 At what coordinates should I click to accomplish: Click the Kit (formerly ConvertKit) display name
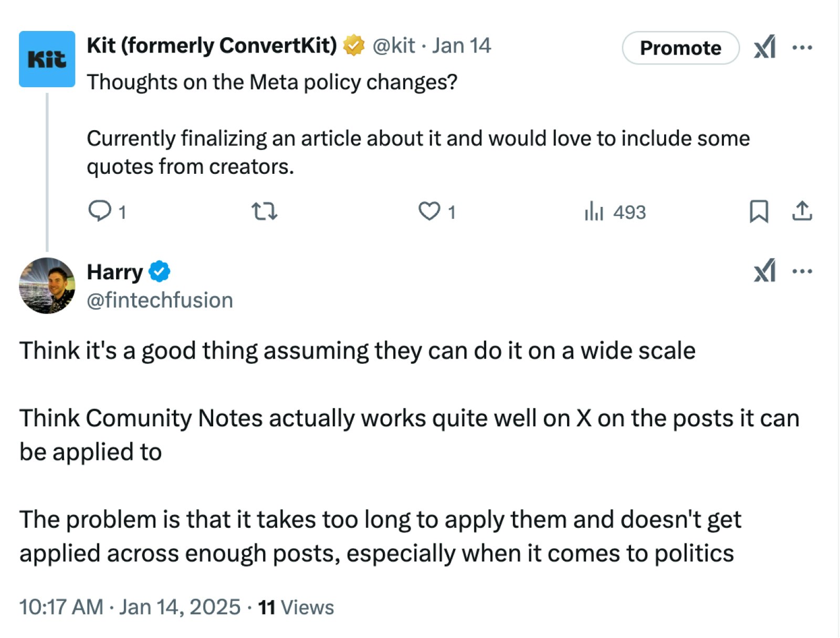point(212,46)
